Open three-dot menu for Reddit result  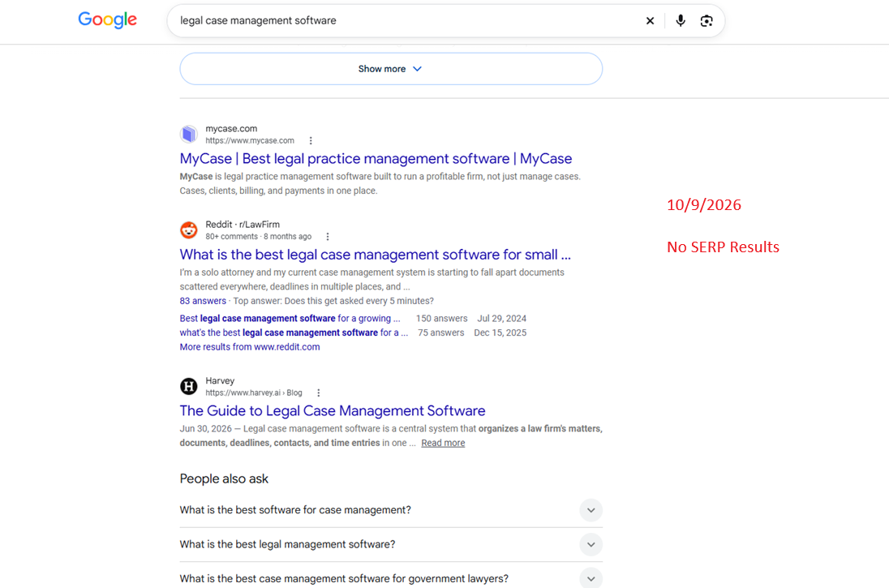[328, 237]
